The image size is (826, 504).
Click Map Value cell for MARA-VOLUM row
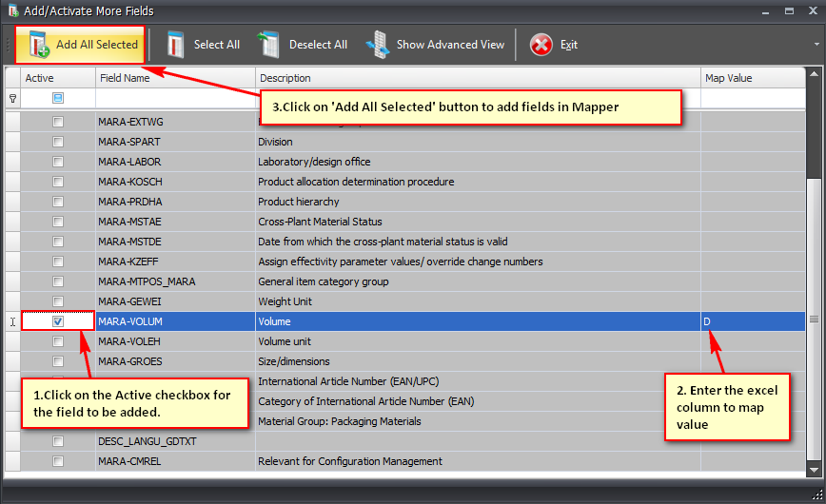(x=752, y=321)
